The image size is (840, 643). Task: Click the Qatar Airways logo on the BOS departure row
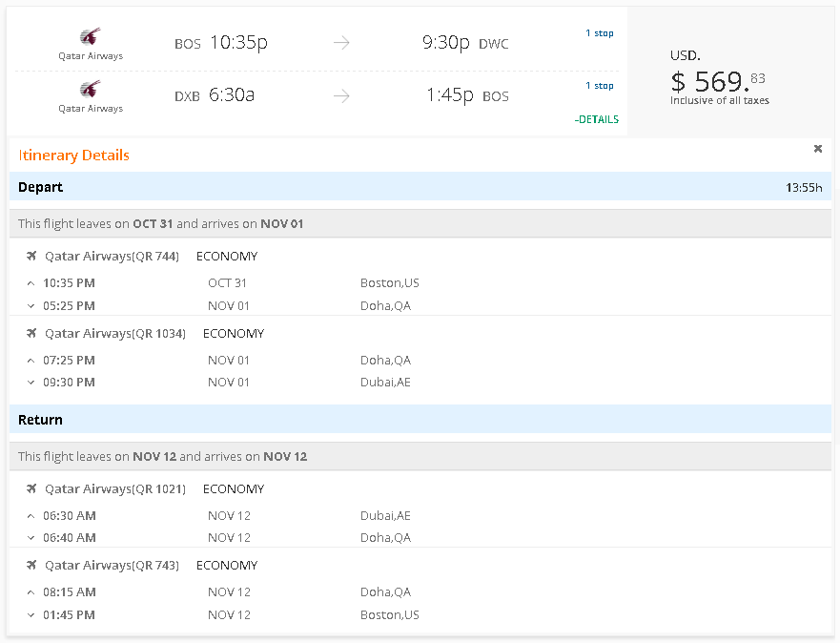click(91, 37)
